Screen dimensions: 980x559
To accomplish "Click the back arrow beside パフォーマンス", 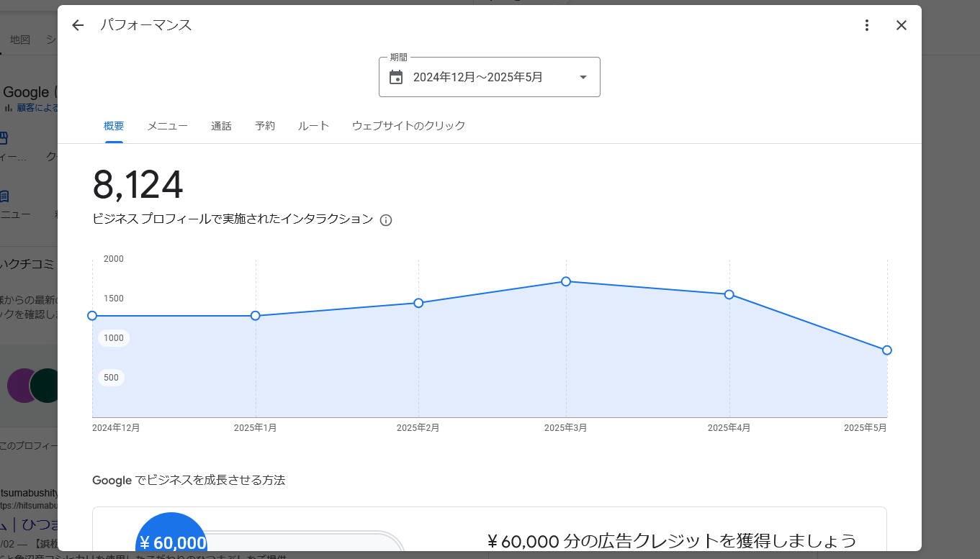I will pos(78,25).
